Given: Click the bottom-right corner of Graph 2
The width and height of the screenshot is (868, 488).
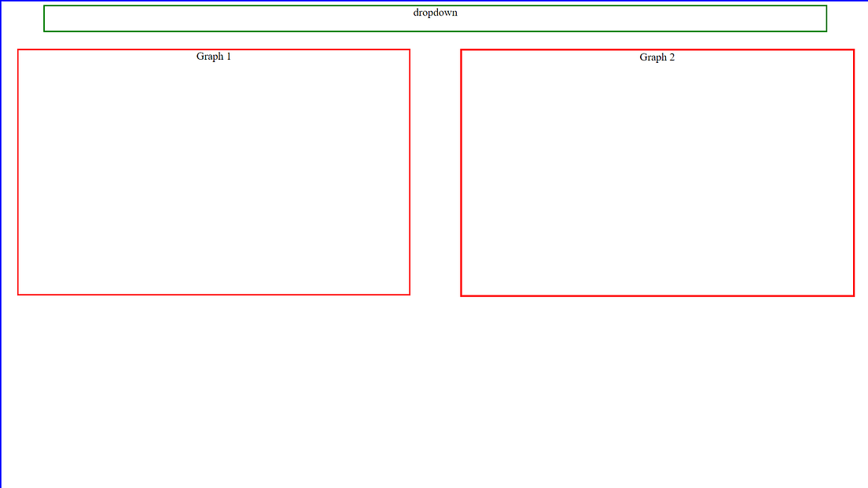Looking at the screenshot, I should pyautogui.click(x=853, y=295).
